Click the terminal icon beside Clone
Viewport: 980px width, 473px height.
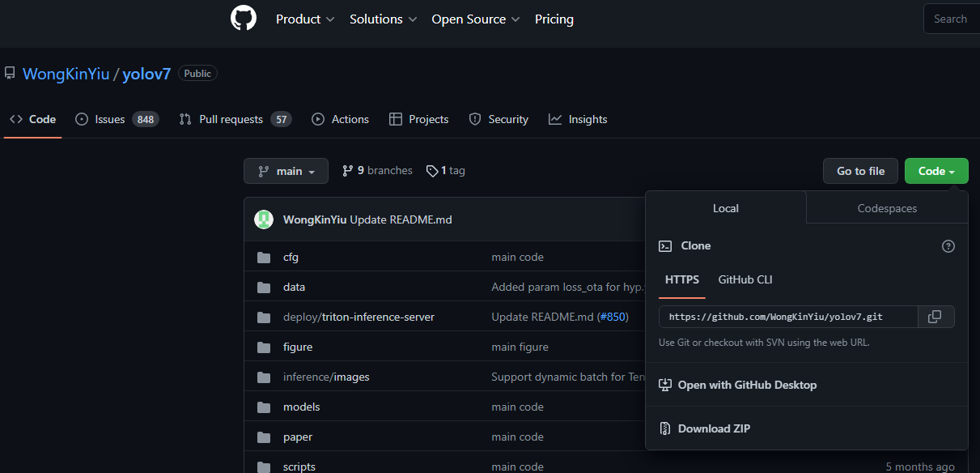[665, 245]
